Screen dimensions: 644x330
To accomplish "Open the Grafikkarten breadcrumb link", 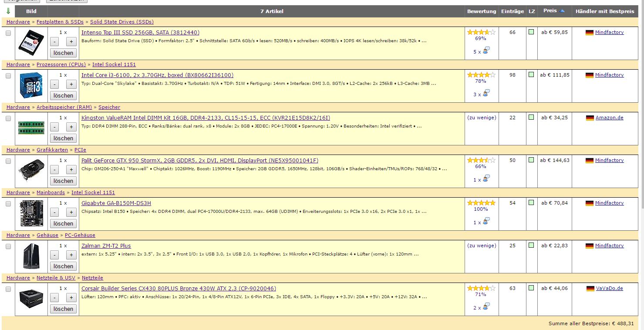I will 52,150.
